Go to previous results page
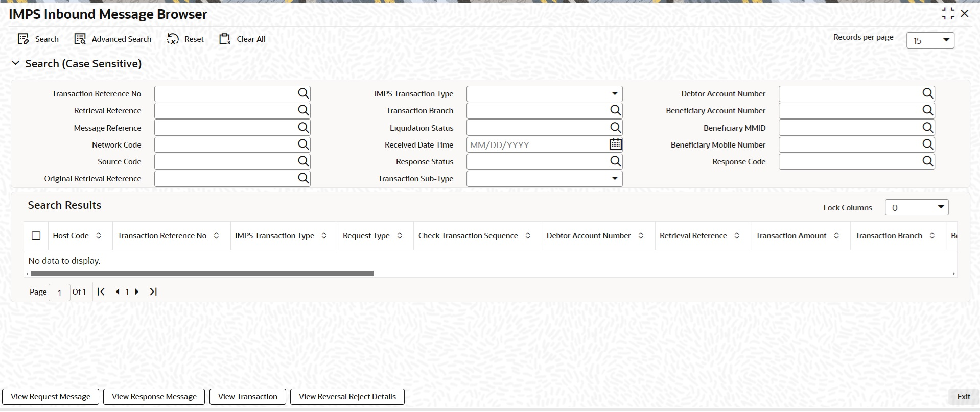This screenshot has height=412, width=980. coord(118,292)
